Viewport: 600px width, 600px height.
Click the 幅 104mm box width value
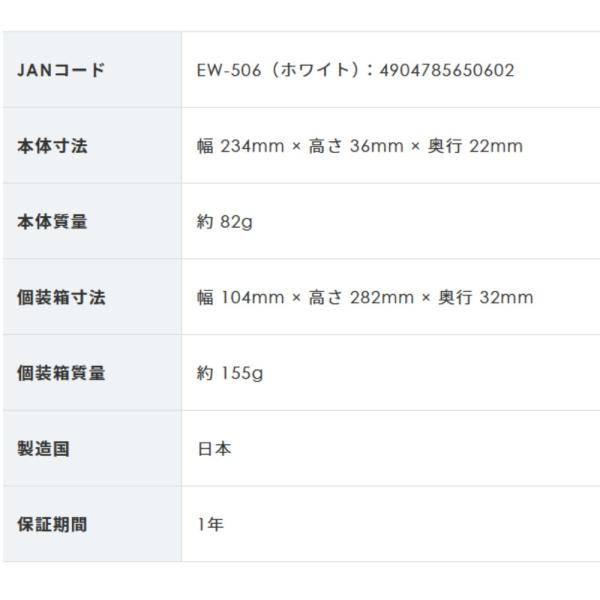[x=238, y=298]
